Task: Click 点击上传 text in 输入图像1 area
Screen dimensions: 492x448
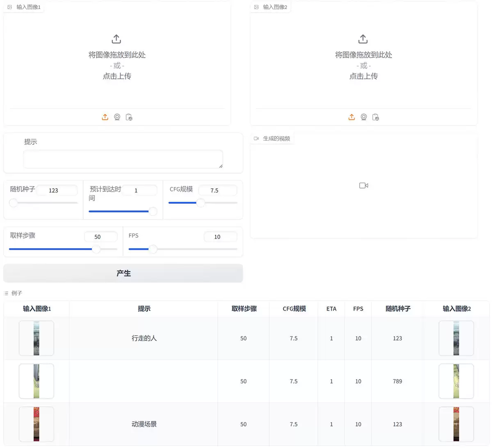Action: click(x=117, y=76)
